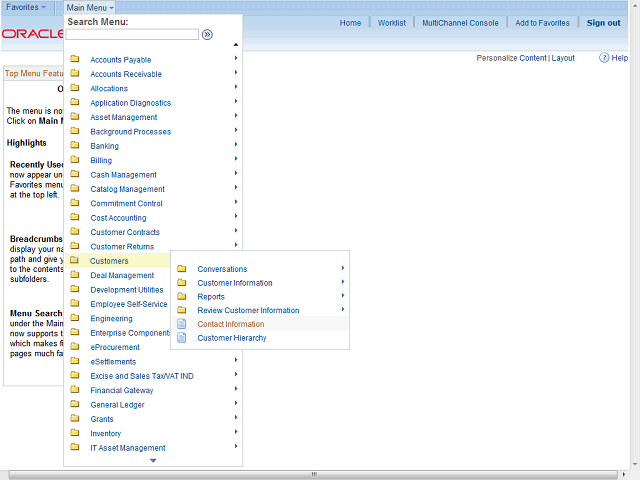Image resolution: width=640 pixels, height=480 pixels.
Task: Click the Reports folder icon
Action: coord(182,296)
